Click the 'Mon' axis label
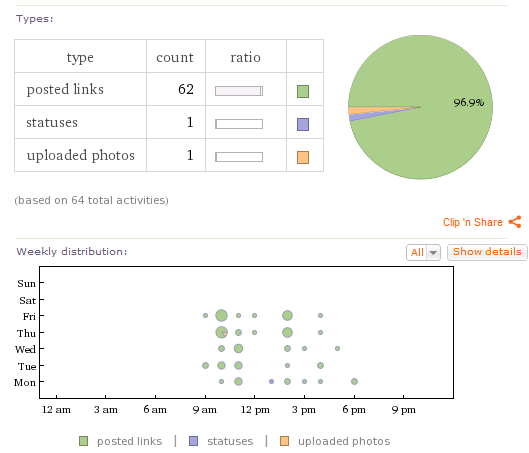This screenshot has width=529, height=453. point(25,383)
